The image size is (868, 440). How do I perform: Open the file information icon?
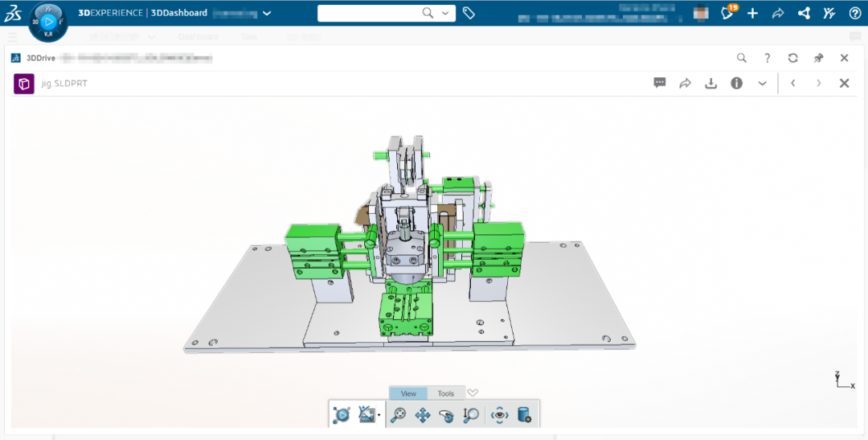(x=736, y=83)
